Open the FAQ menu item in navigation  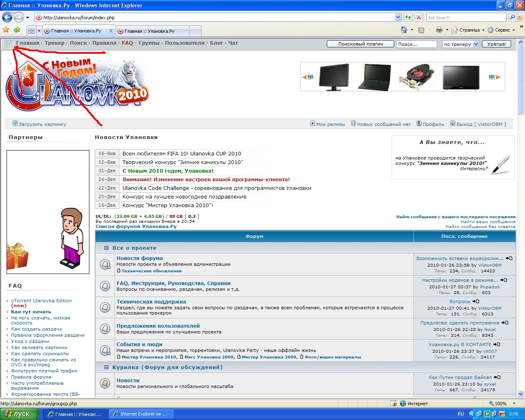point(127,43)
